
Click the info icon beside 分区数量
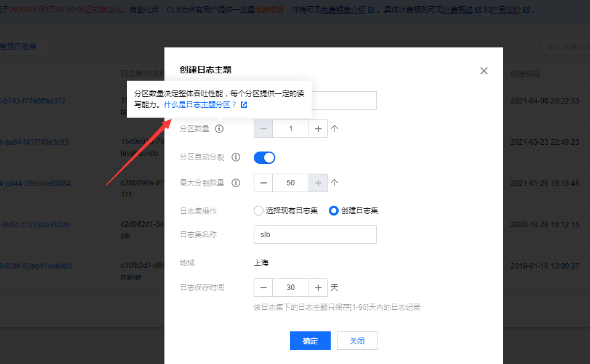click(219, 129)
